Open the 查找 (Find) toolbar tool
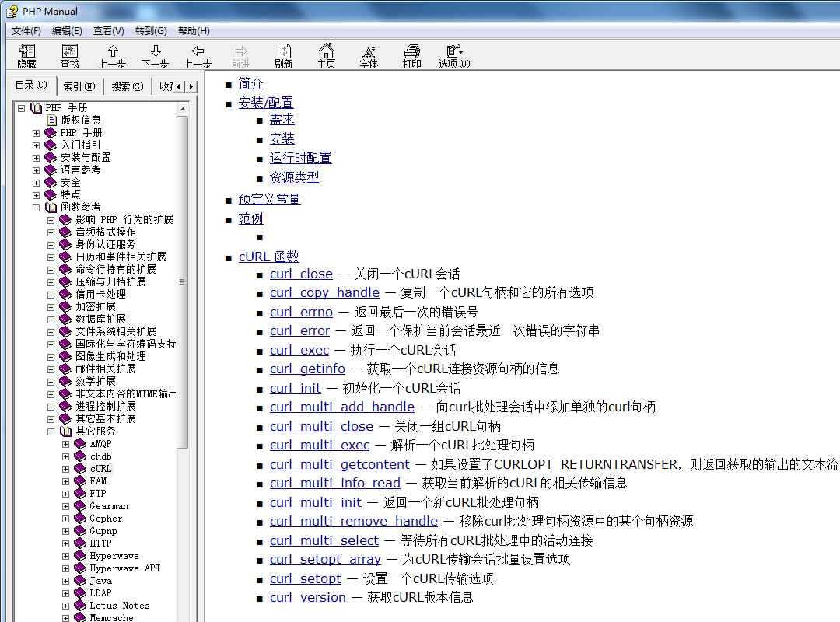 [70, 56]
